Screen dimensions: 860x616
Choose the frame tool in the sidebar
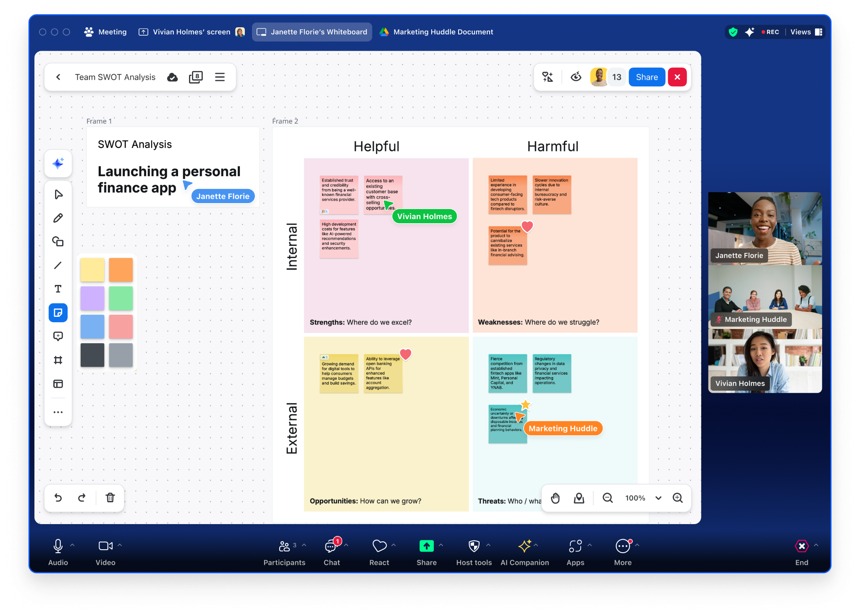pos(58,360)
